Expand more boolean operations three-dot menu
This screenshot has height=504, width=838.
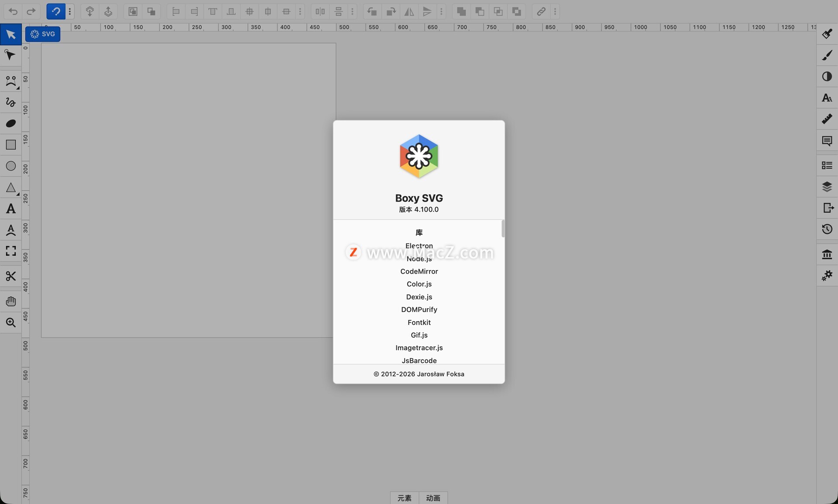point(555,11)
